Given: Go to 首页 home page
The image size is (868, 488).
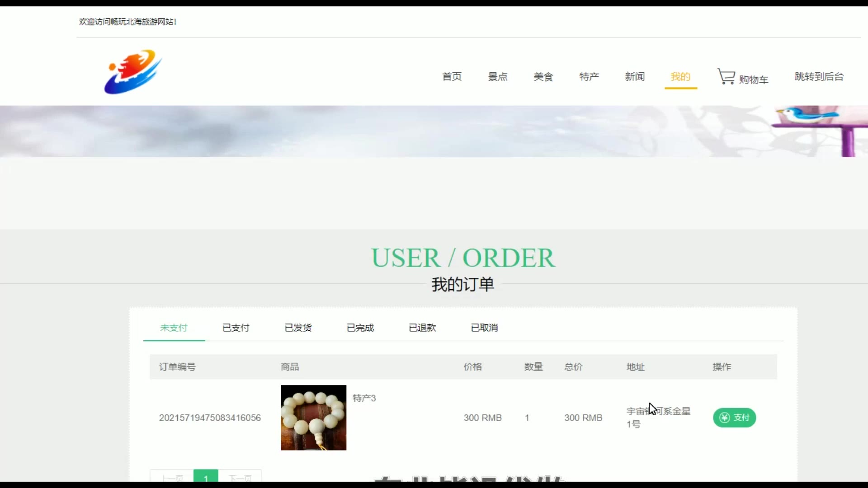Looking at the screenshot, I should pos(452,77).
